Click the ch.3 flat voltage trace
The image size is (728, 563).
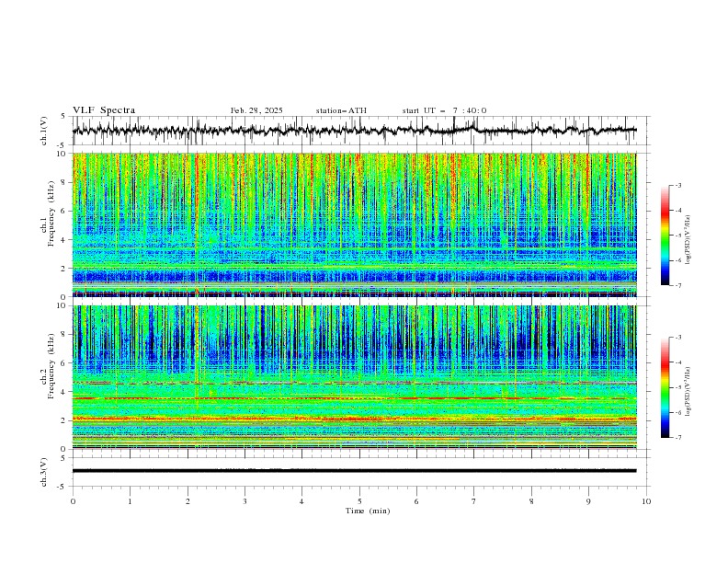pyautogui.click(x=355, y=471)
